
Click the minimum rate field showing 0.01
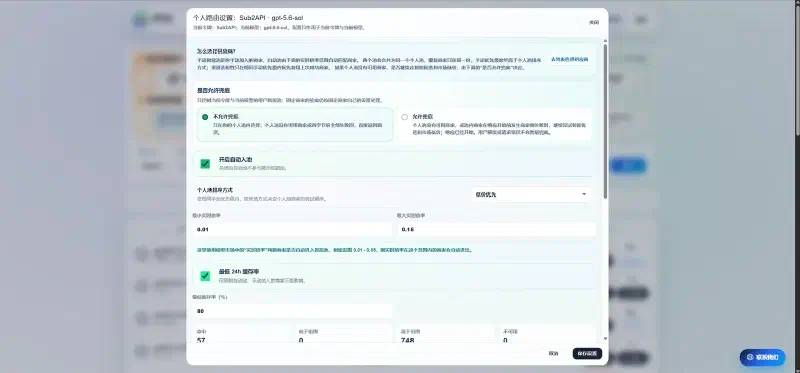coord(292,230)
